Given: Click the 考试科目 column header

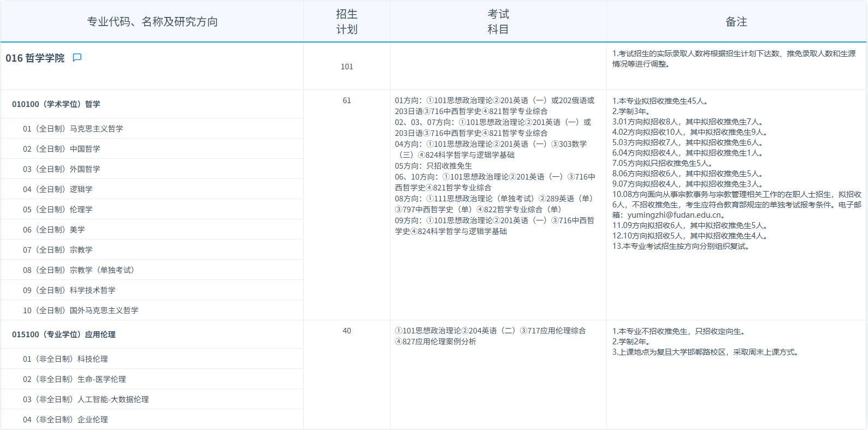Looking at the screenshot, I should pyautogui.click(x=498, y=22).
